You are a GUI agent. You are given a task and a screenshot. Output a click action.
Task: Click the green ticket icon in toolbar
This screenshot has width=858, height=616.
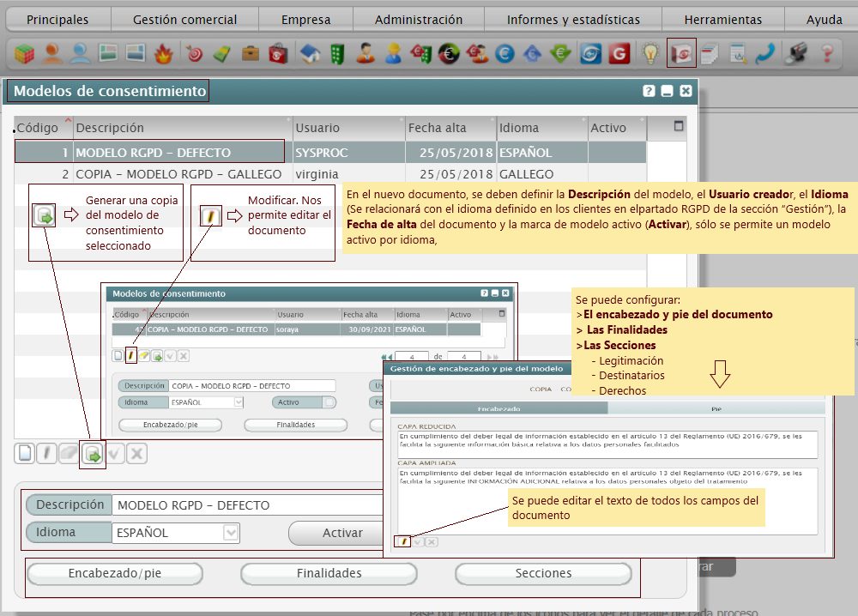click(x=221, y=53)
